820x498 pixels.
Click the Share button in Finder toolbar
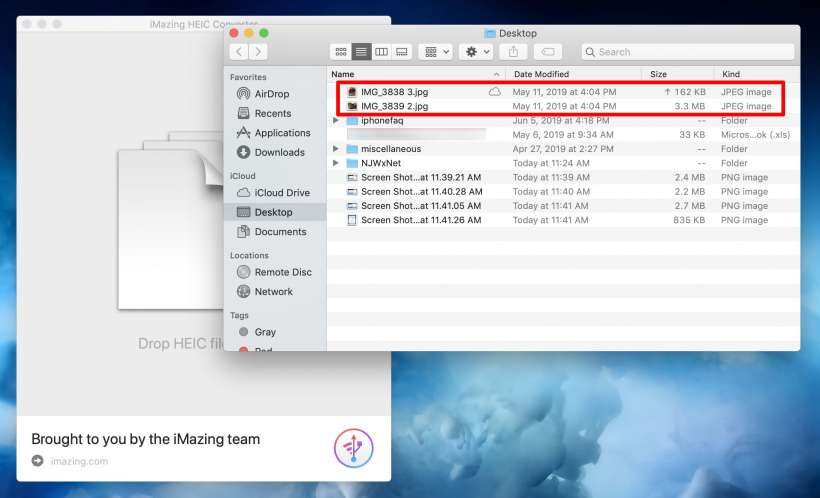point(514,52)
